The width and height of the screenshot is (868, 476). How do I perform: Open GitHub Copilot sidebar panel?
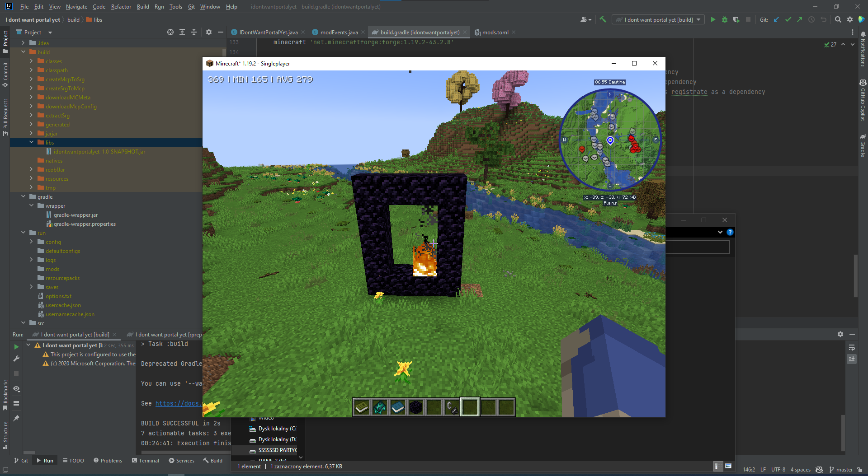[x=863, y=100]
